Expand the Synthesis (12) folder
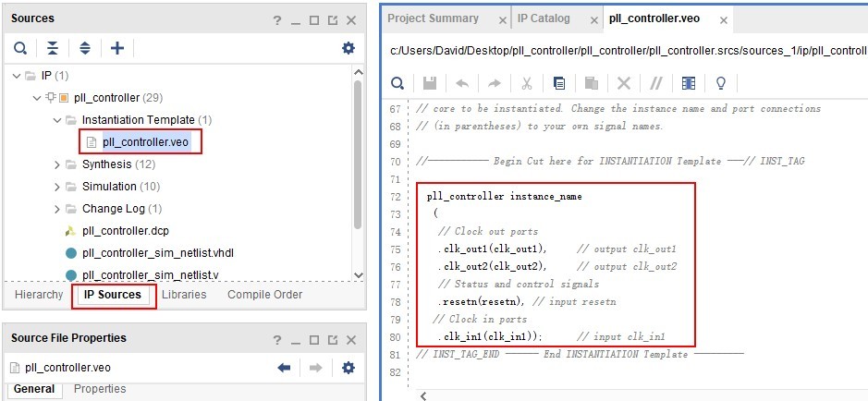Screen dimensions: 868x401 point(57,164)
